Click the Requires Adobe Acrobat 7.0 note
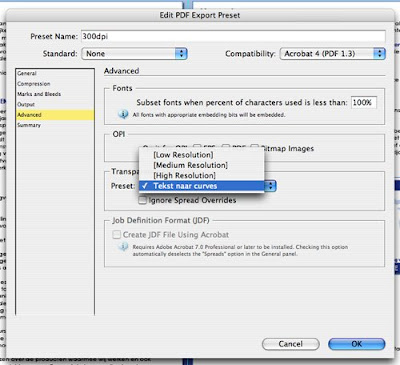 point(240,250)
